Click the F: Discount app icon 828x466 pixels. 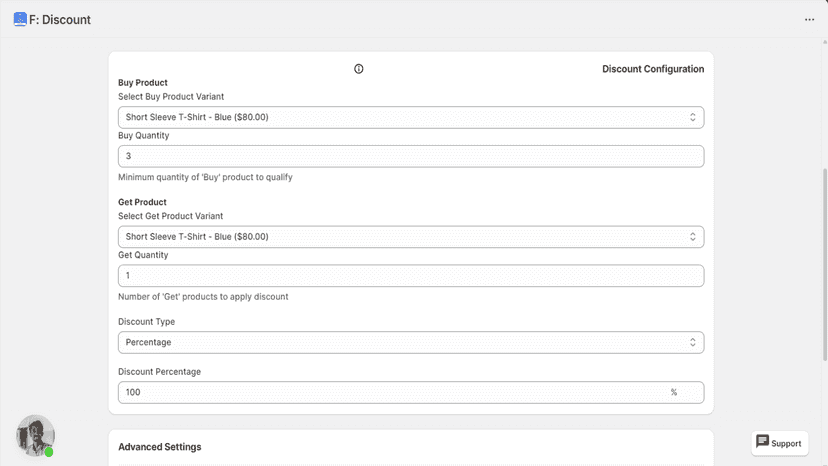pos(20,20)
